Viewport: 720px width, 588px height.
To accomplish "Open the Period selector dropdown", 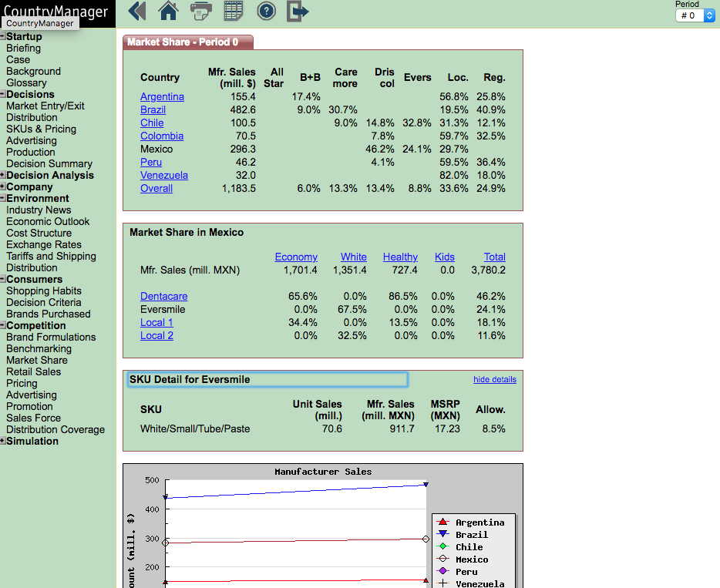I will coord(695,15).
